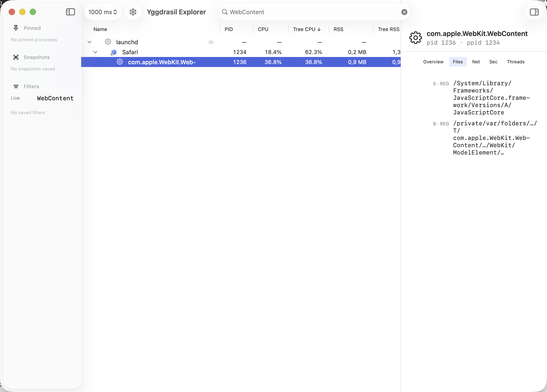Sort by the CPU column header
The image size is (547, 392).
(x=263, y=29)
